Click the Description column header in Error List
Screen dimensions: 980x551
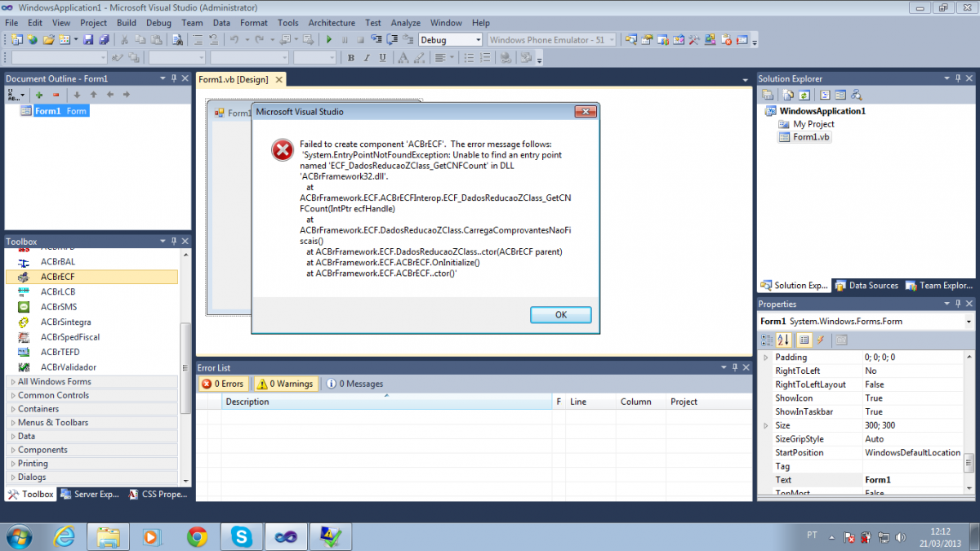pos(386,402)
